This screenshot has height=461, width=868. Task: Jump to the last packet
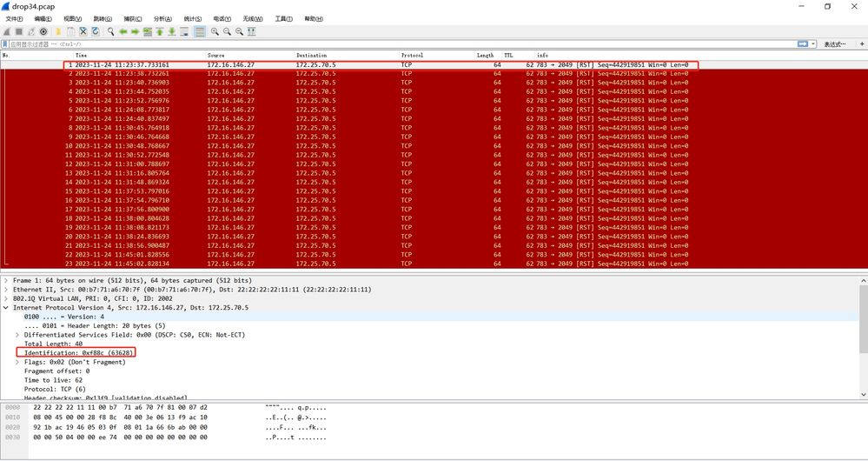click(172, 31)
